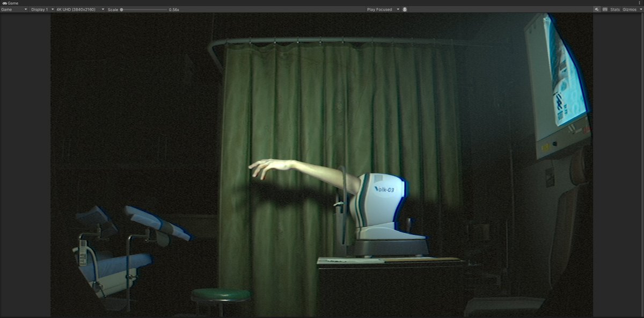This screenshot has width=644, height=318.
Task: Open the Game window options menu
Action: [x=640, y=3]
